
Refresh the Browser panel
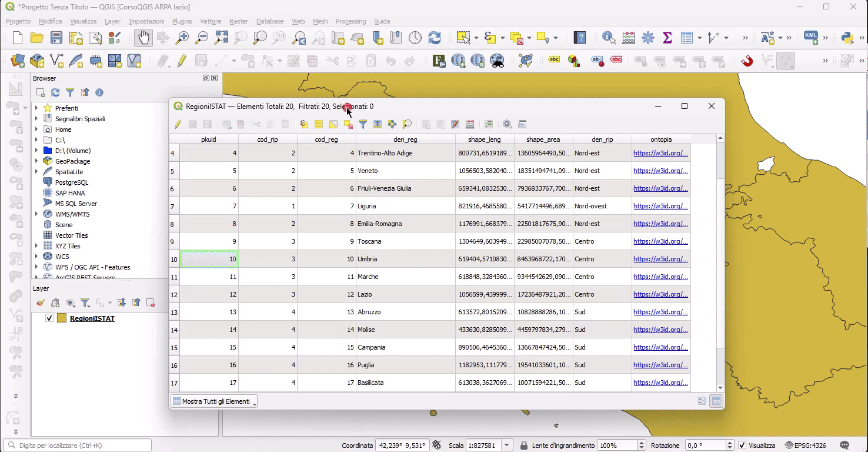pyautogui.click(x=55, y=92)
